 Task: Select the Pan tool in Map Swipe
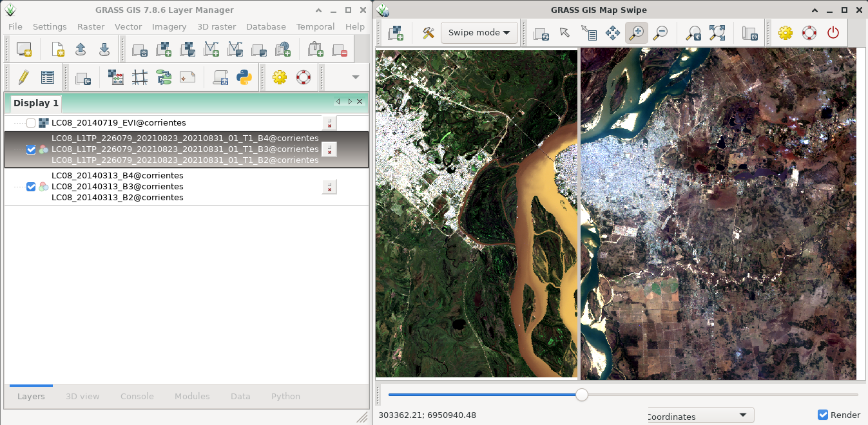(x=612, y=33)
